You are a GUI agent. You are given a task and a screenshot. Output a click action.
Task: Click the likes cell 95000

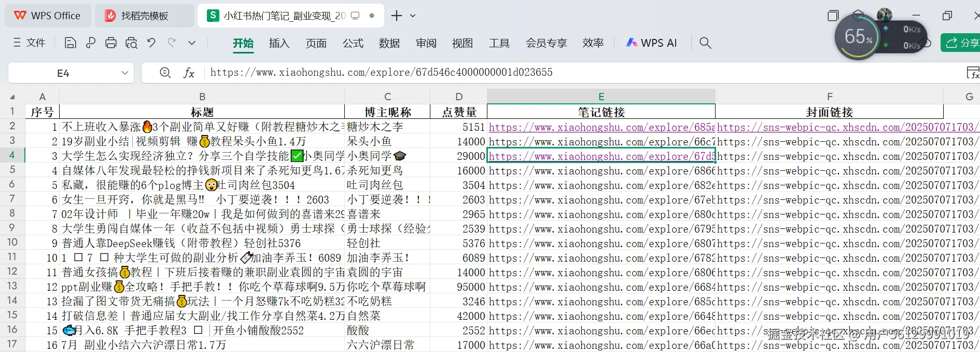[x=459, y=287]
